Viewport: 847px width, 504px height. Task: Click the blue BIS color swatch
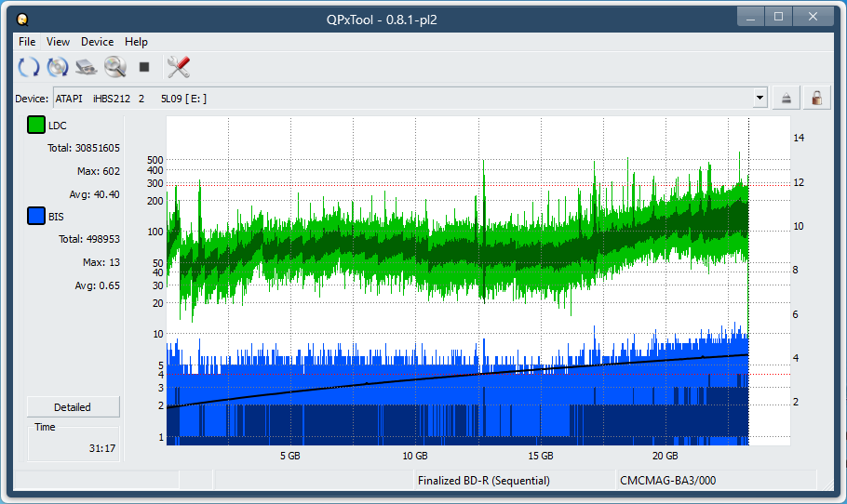pyautogui.click(x=36, y=216)
